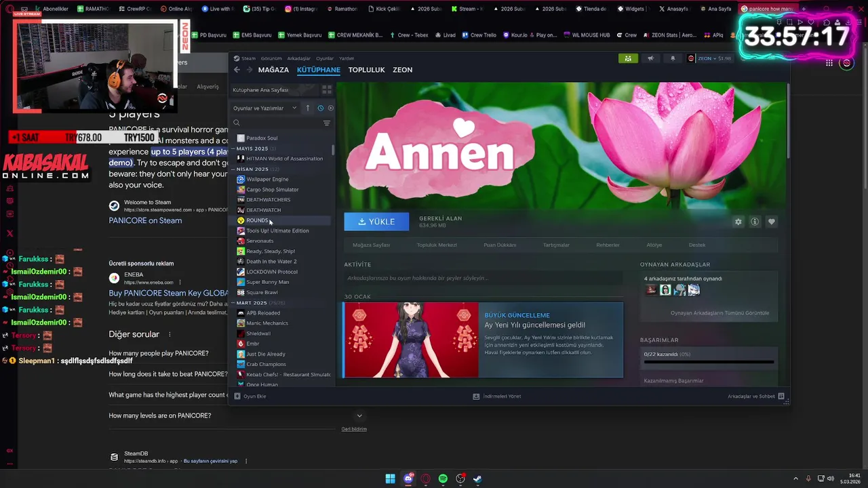Open the Rehberler link
Viewport: 868px width, 488px height.
coord(608,245)
